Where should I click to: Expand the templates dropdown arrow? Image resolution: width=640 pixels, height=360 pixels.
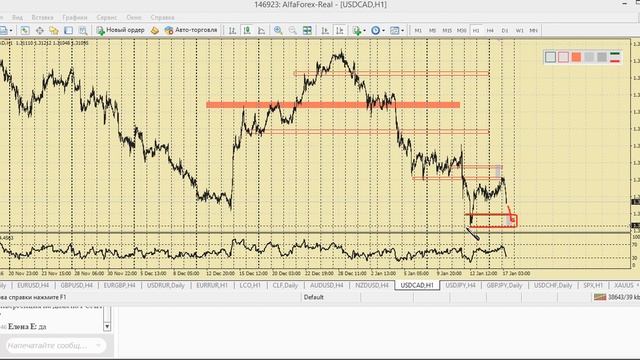402,30
